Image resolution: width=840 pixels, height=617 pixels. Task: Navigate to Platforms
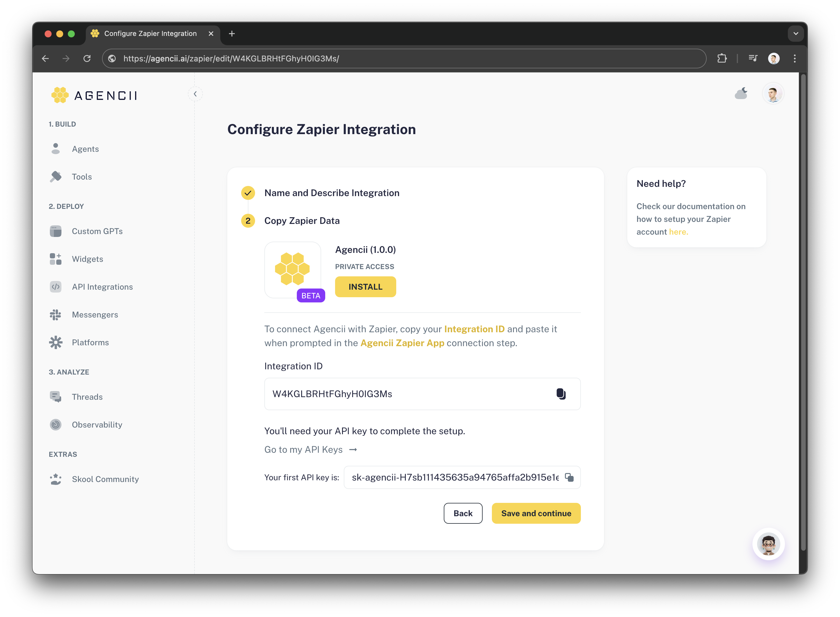[x=90, y=342]
